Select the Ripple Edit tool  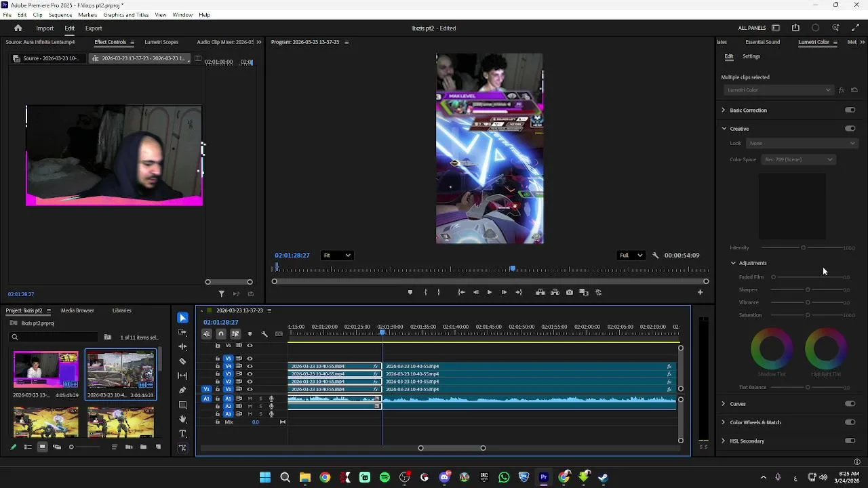point(182,347)
